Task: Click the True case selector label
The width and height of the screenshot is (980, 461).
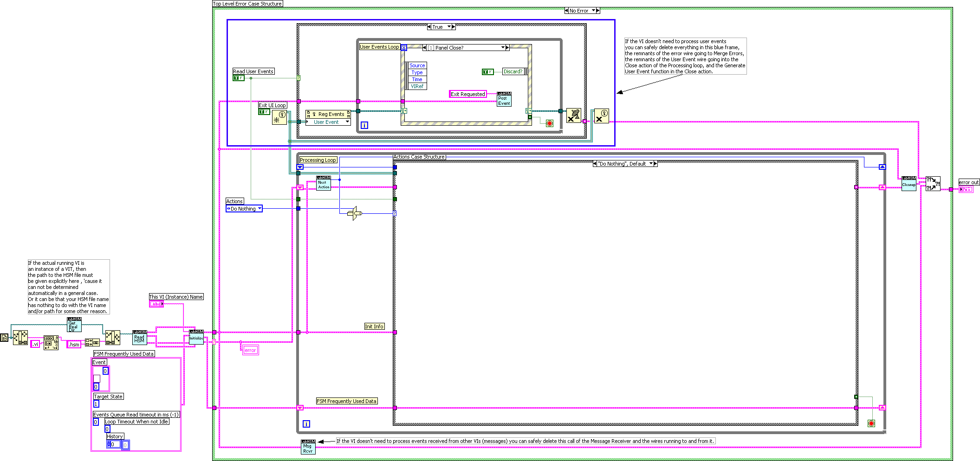Action: (x=437, y=27)
